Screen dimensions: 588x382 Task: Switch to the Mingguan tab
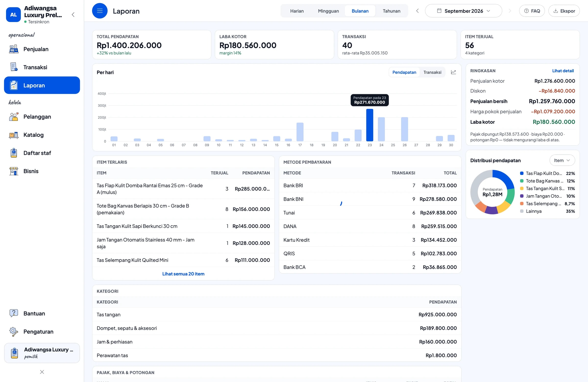[x=328, y=11]
